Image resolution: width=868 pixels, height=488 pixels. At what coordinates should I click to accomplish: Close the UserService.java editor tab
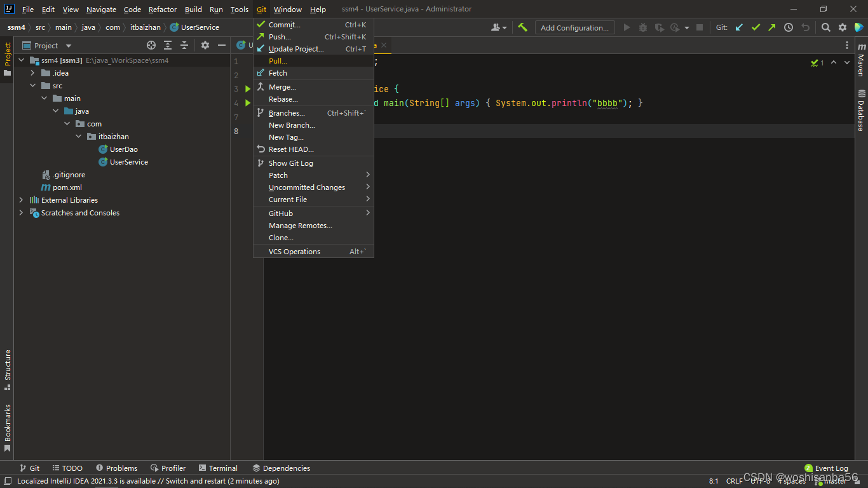[384, 45]
